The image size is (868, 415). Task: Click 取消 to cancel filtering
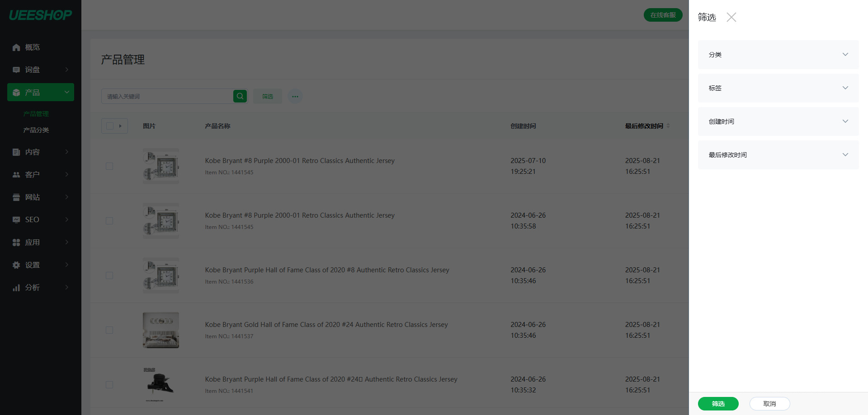pyautogui.click(x=769, y=404)
